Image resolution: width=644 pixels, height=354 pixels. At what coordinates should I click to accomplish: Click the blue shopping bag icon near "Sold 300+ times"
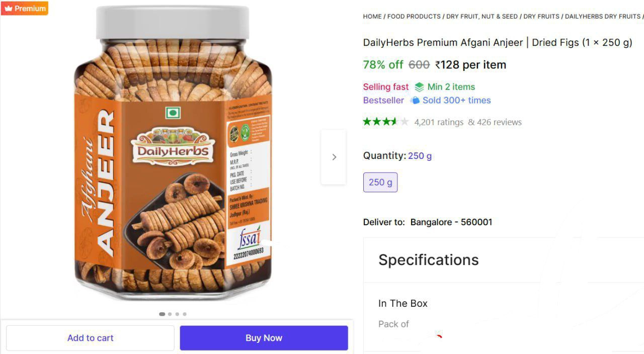tap(415, 100)
